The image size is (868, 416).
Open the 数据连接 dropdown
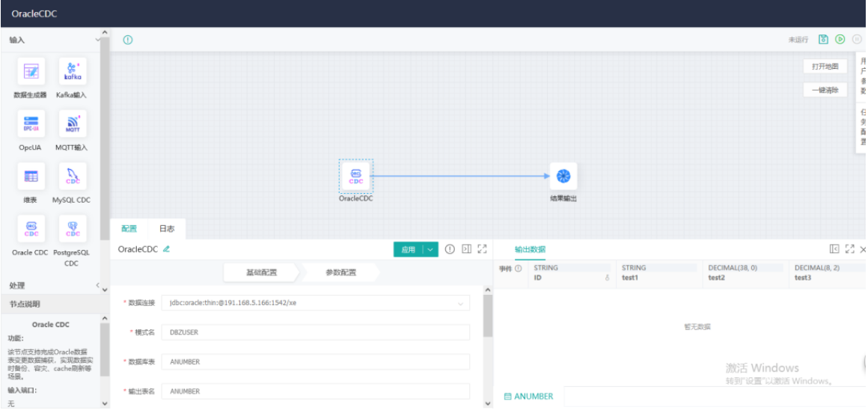(x=459, y=304)
